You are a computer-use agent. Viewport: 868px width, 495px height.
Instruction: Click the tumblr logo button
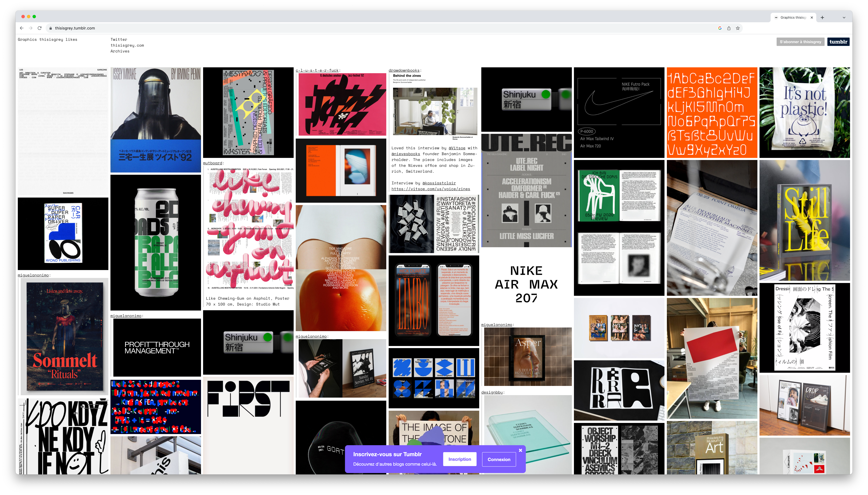coord(838,42)
